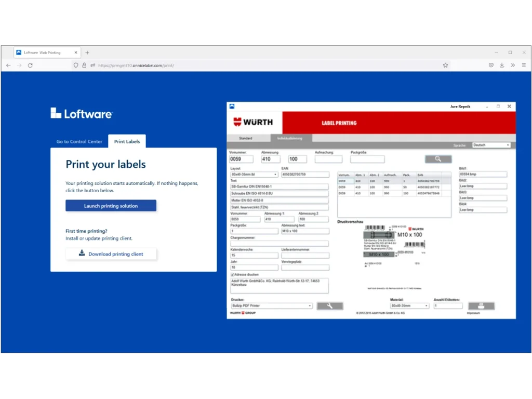Click the browser back arrow
The height and width of the screenshot is (399, 532).
click(x=8, y=65)
